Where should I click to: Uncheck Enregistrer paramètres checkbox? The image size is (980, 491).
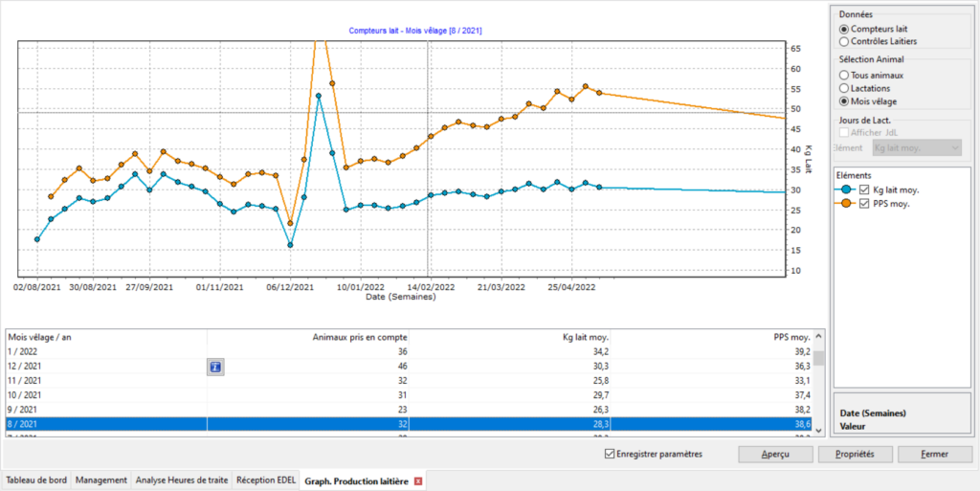click(610, 454)
